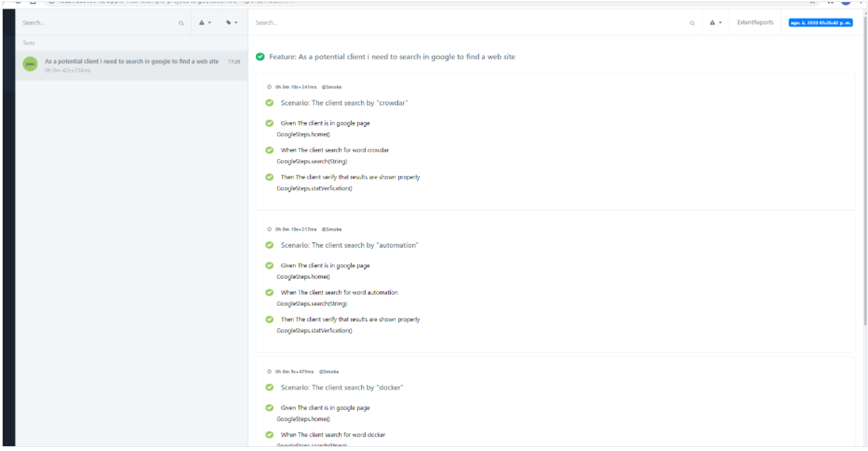Click the Feature title heading text
The width and height of the screenshot is (868, 451).
click(x=392, y=56)
